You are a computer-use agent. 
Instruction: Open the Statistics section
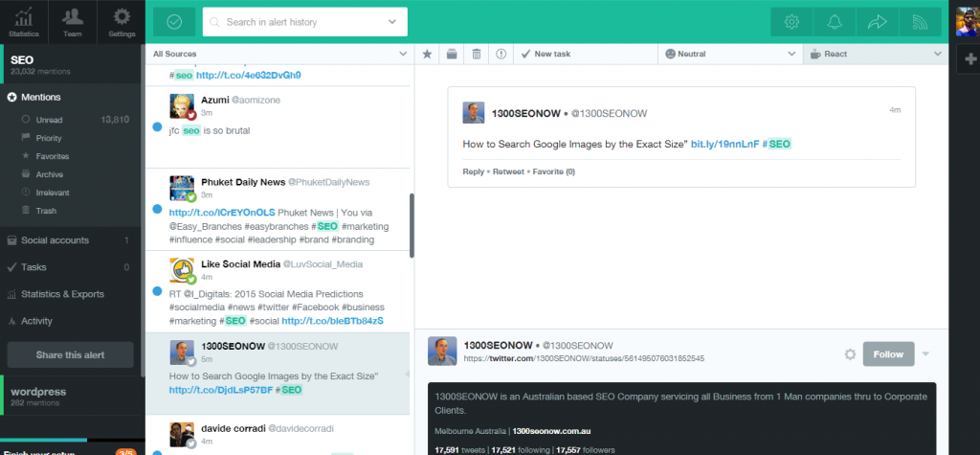coord(23,22)
